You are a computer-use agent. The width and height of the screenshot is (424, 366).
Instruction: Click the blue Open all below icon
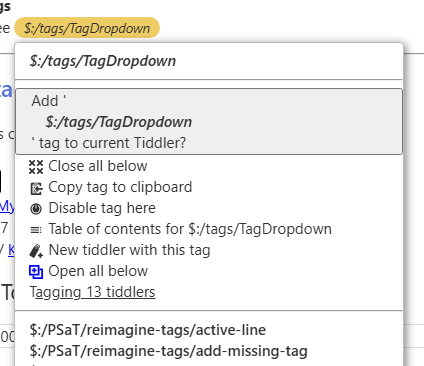pyautogui.click(x=36, y=272)
